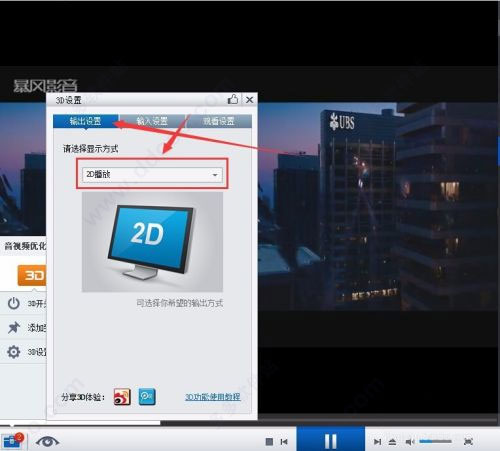Click the 2D monitor preview image
The image size is (500, 451).
152,242
